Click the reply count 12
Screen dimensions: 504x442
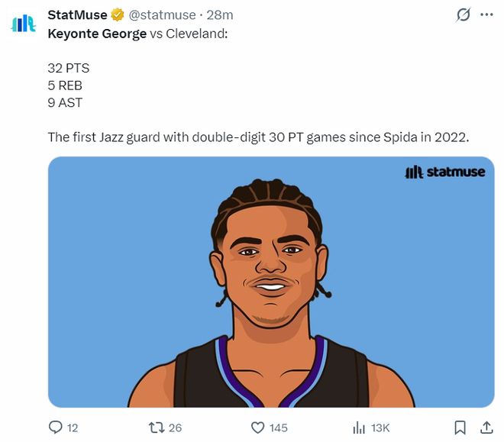click(x=73, y=427)
